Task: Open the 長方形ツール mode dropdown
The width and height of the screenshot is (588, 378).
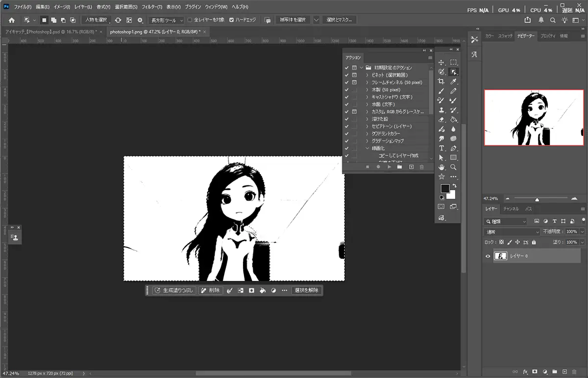Action: click(166, 20)
